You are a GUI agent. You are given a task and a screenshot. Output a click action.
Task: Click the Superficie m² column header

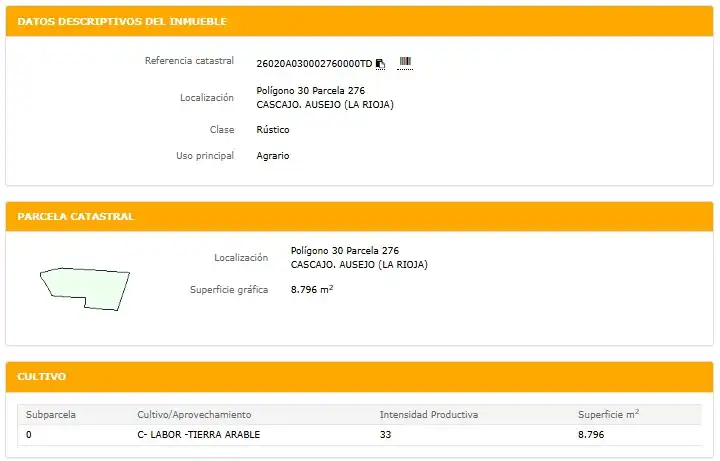click(608, 414)
